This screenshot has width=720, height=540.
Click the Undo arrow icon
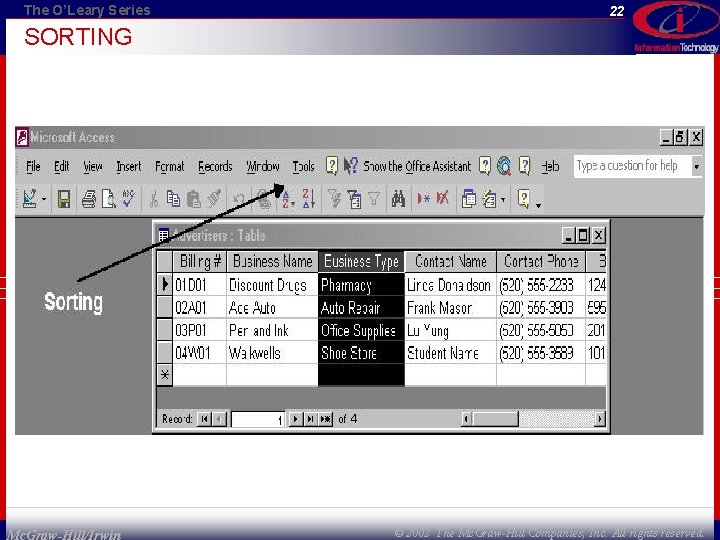point(239,199)
